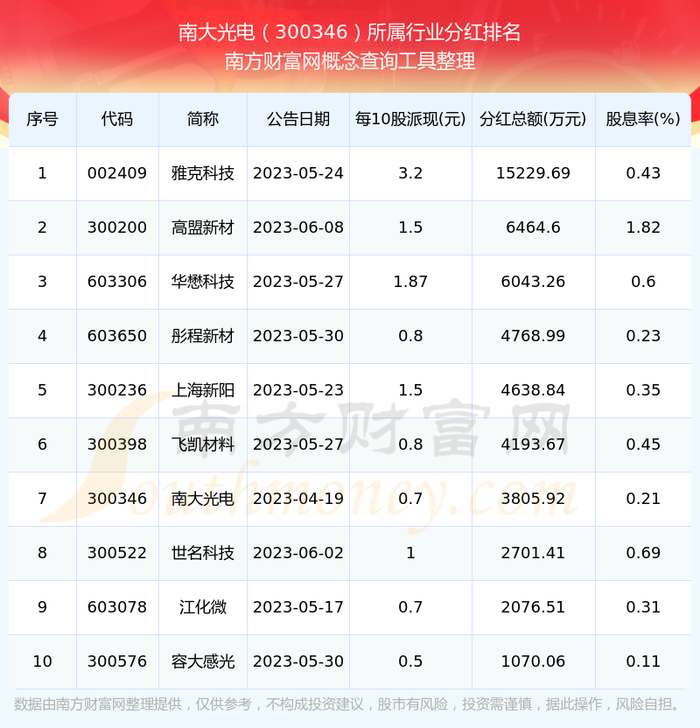
Task: Click the 飞凯材料 stock name
Action: 203,444
